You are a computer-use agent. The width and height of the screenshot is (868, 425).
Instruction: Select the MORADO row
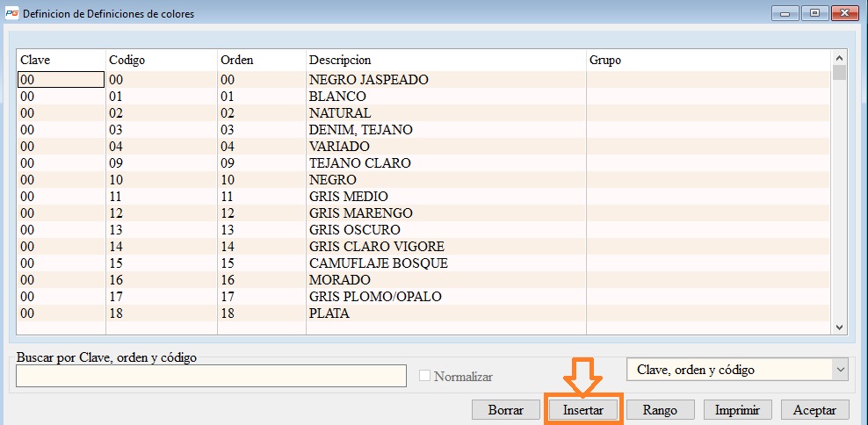click(x=423, y=280)
